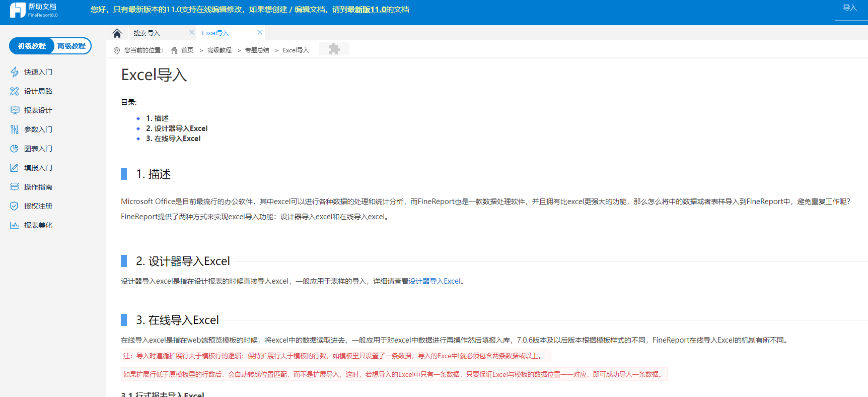Image resolution: width=868 pixels, height=397 pixels.
Task: Switch to 高级教程 toggle
Action: 71,46
